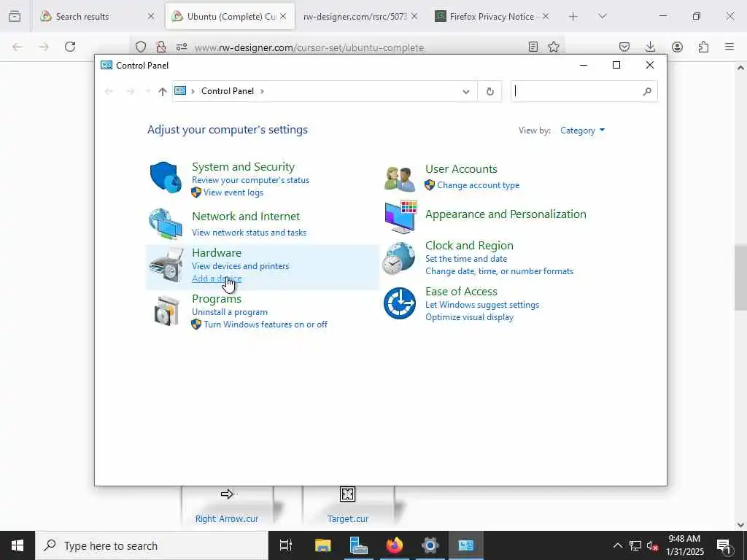
Task: Click Change account type link
Action: pos(478,184)
